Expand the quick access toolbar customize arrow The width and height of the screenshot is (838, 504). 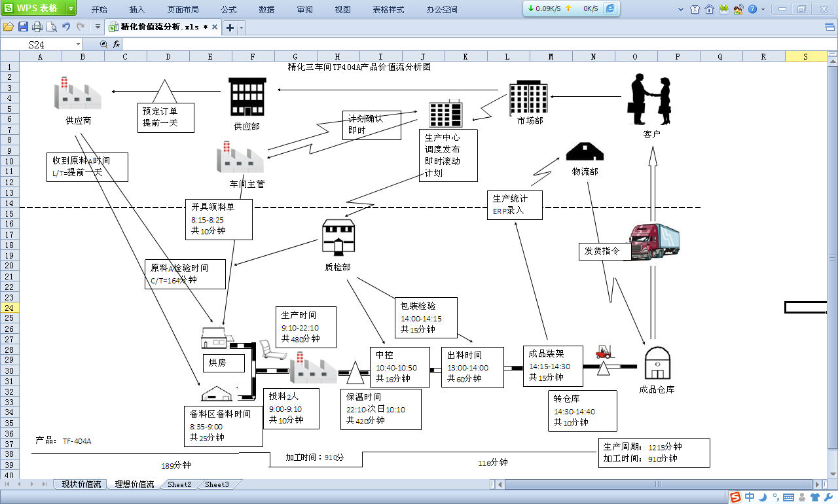point(98,27)
